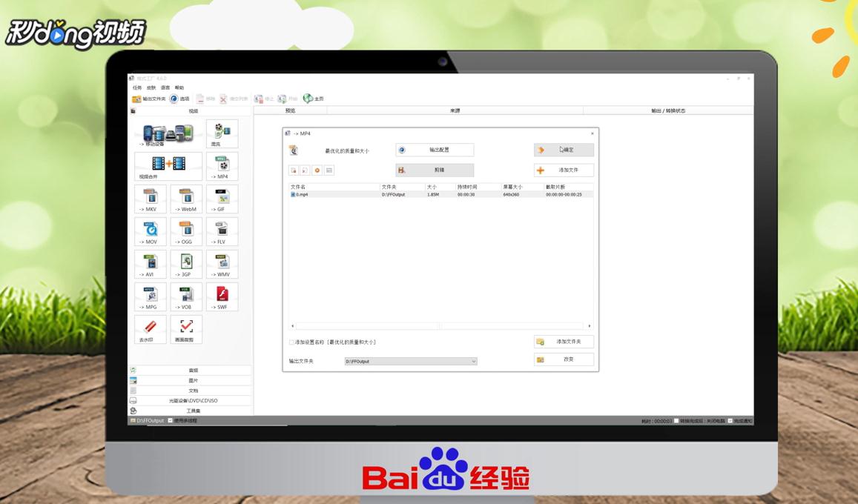The image size is (858, 504).
Task: Click the Remove (移除) toolbar button
Action: pyautogui.click(x=205, y=99)
